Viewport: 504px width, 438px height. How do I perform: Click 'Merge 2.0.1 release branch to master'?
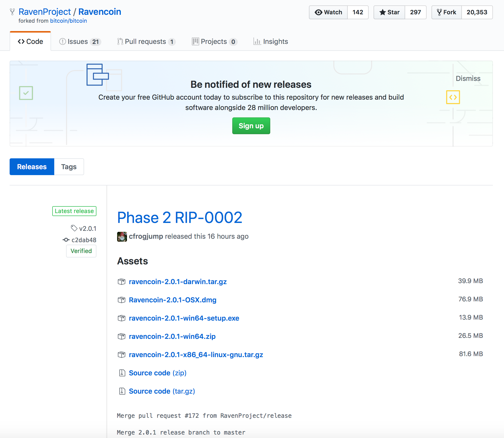coord(181,433)
